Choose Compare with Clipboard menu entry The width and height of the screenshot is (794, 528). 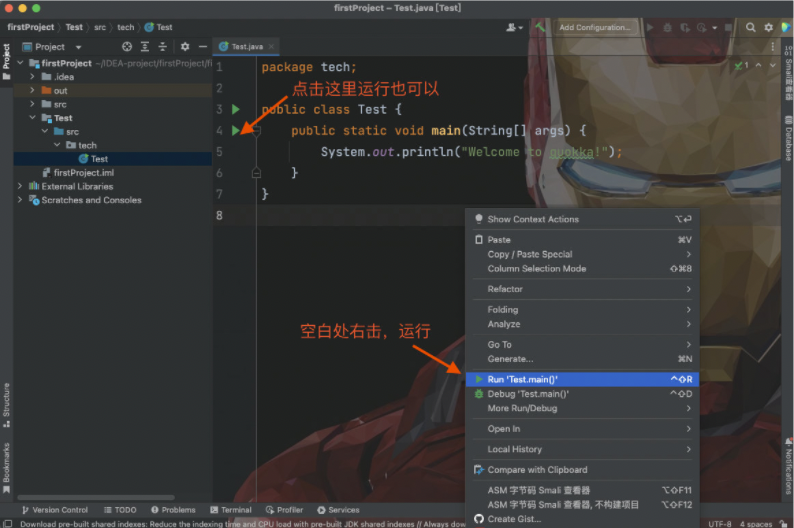click(582, 470)
